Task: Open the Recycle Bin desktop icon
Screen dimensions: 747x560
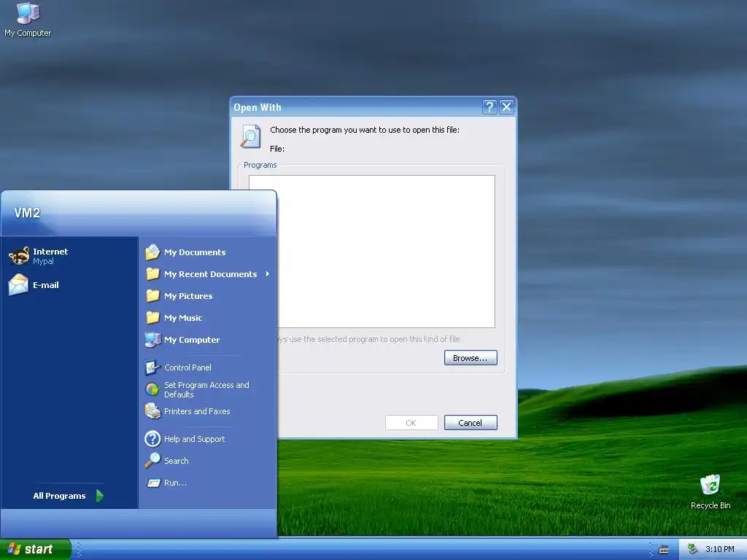Action: [x=710, y=492]
